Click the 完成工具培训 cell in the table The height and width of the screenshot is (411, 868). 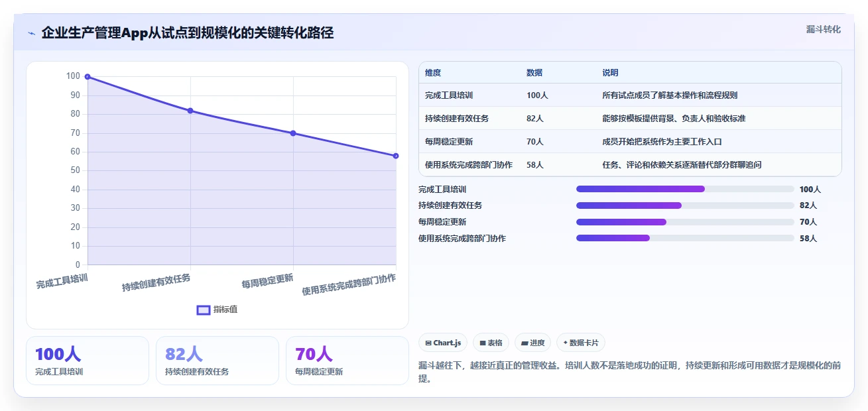point(449,95)
